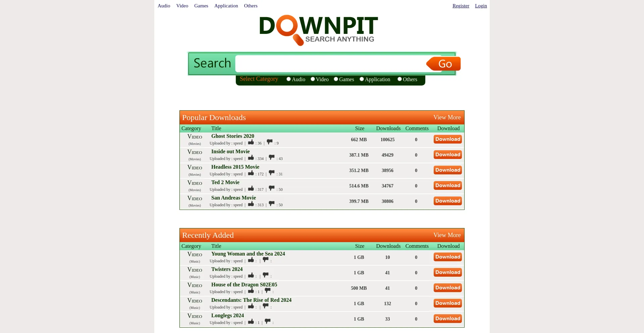Download Inside out Movie
The width and height of the screenshot is (644, 333).
[x=448, y=155]
